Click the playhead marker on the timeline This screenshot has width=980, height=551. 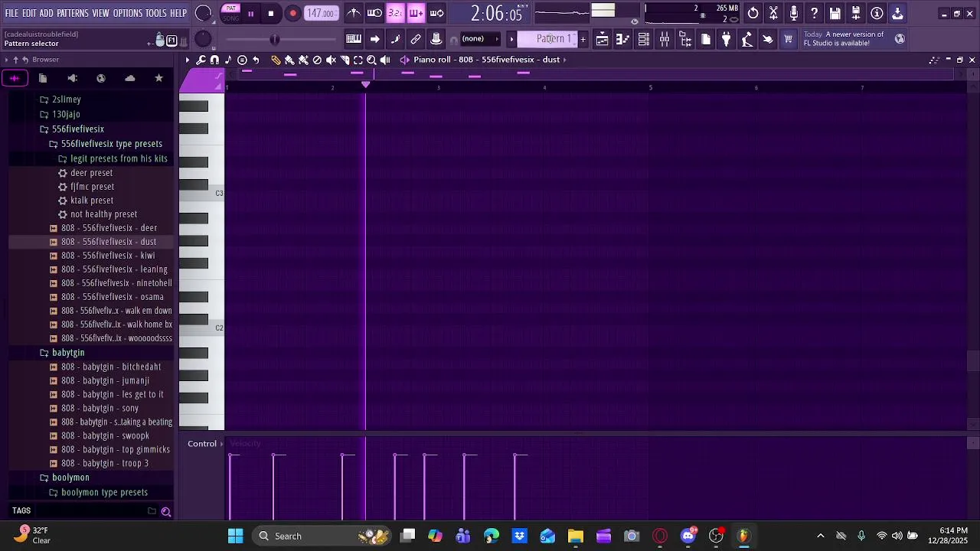click(x=366, y=84)
